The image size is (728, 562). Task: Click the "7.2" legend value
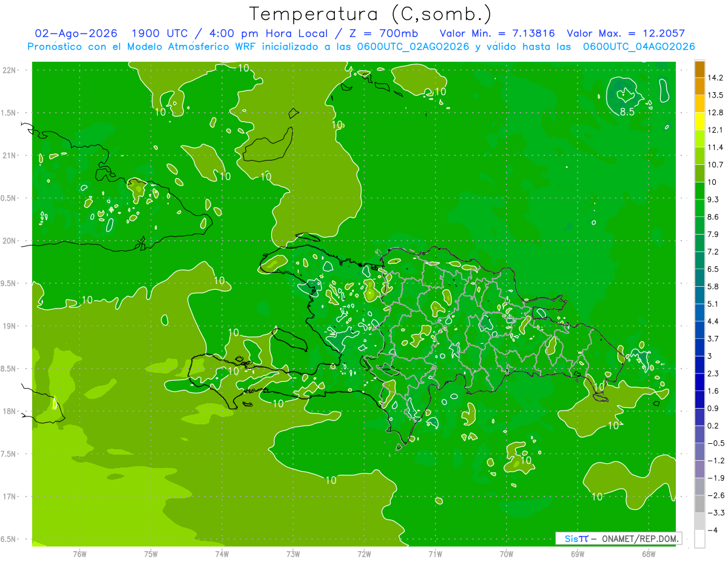[x=713, y=252]
